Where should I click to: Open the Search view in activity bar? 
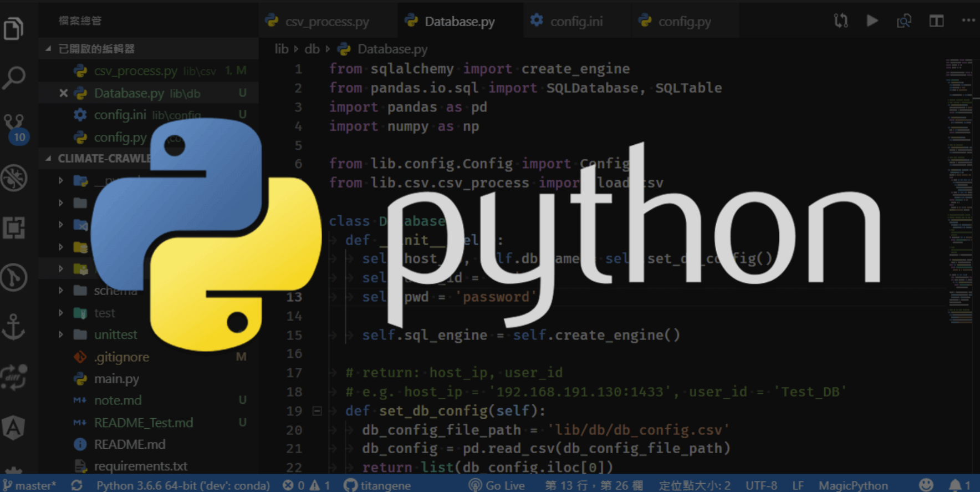[14, 78]
